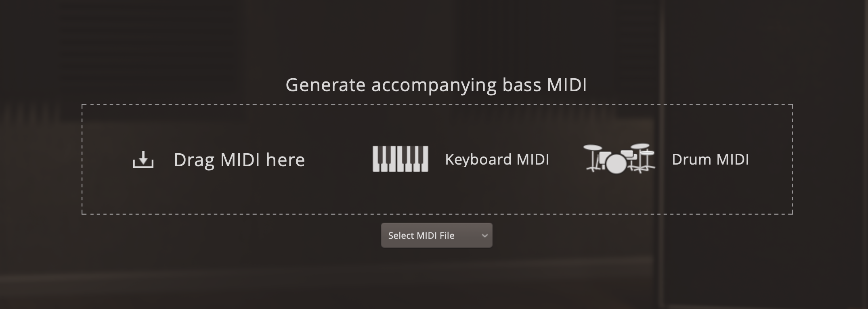Click the left cymbal of the drum kit icon
868x309 pixels.
click(x=592, y=147)
